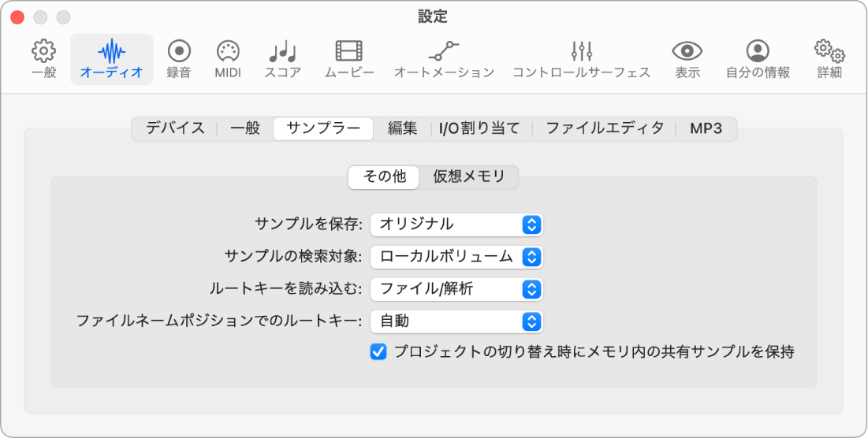Click the 設定 window title
The height and width of the screenshot is (438, 868).
point(433,17)
